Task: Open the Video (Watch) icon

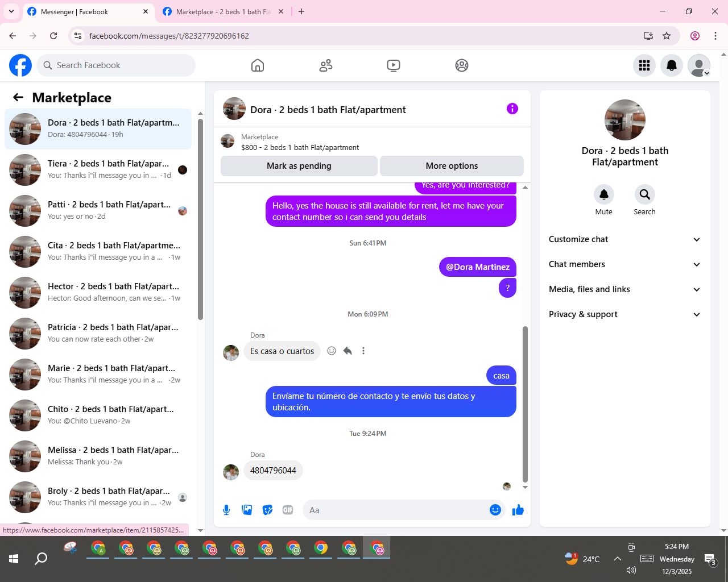Action: click(394, 65)
